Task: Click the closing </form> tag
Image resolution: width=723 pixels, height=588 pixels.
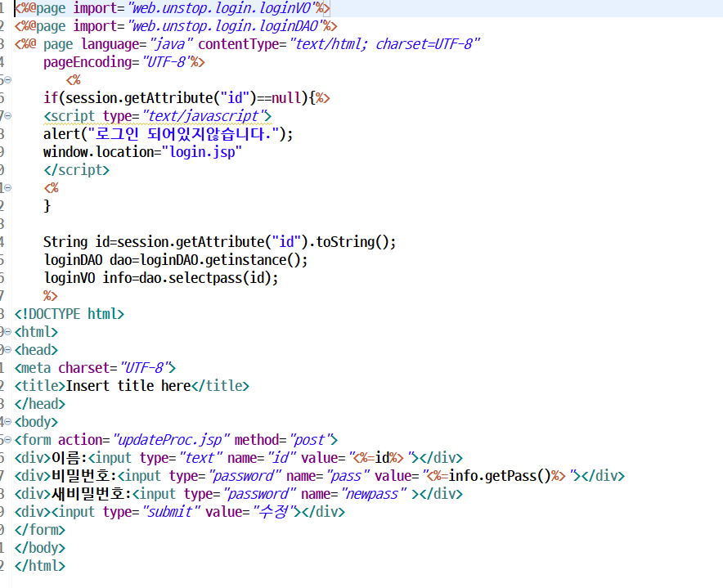Action: 39,530
